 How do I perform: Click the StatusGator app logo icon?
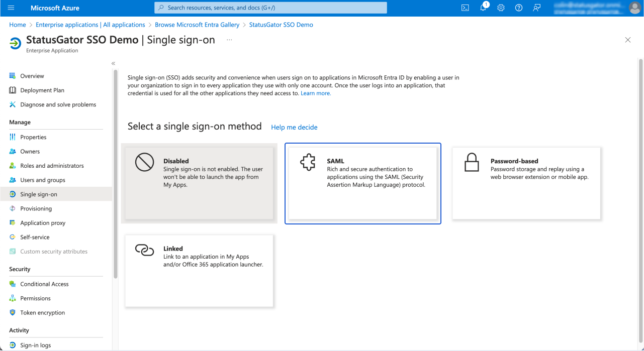point(16,44)
